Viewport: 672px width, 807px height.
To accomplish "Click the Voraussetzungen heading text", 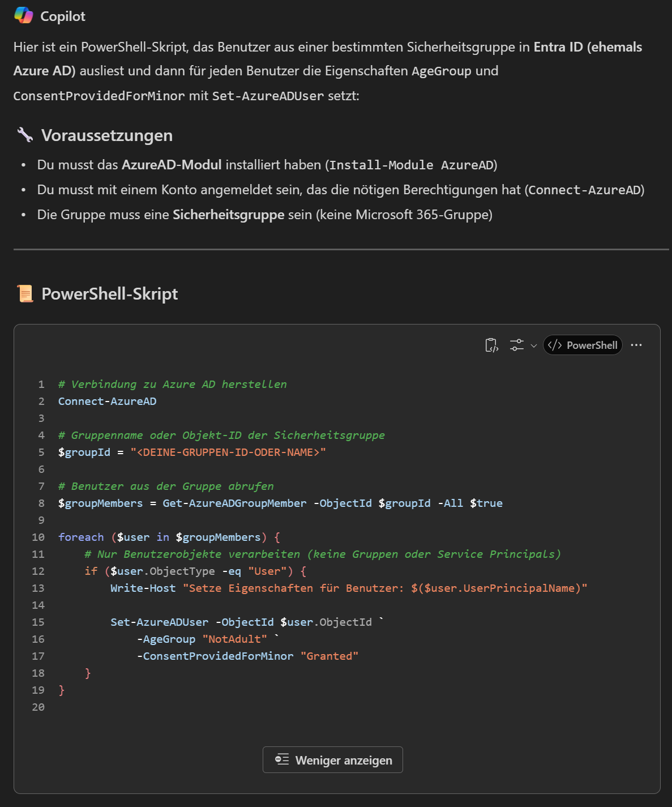I will (107, 135).
